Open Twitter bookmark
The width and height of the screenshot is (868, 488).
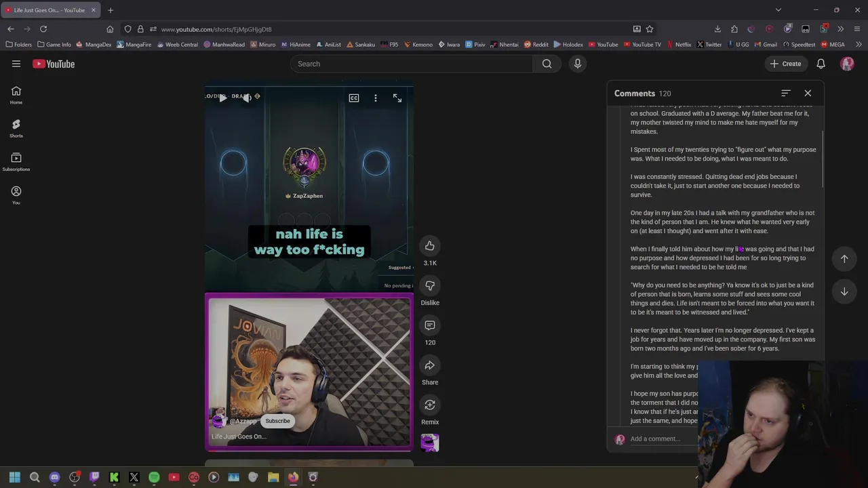tap(709, 45)
